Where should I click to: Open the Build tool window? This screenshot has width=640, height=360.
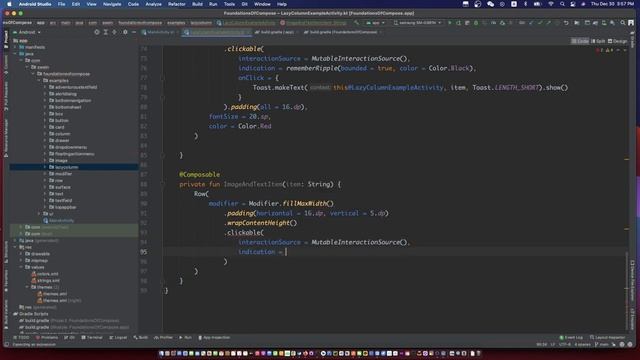141,338
